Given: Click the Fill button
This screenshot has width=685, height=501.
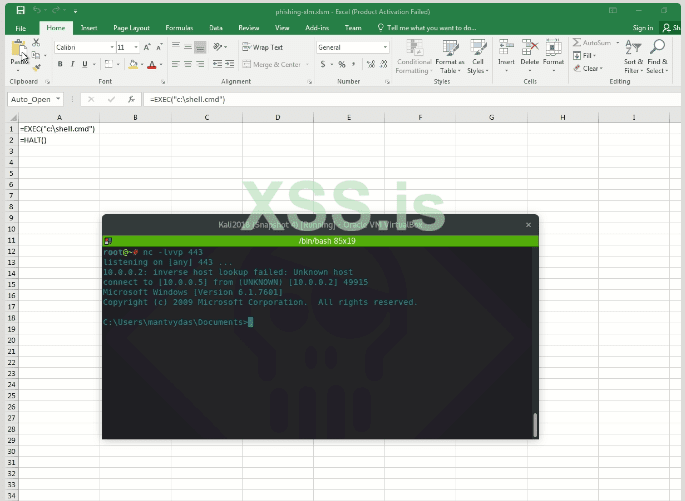Looking at the screenshot, I should 584,55.
